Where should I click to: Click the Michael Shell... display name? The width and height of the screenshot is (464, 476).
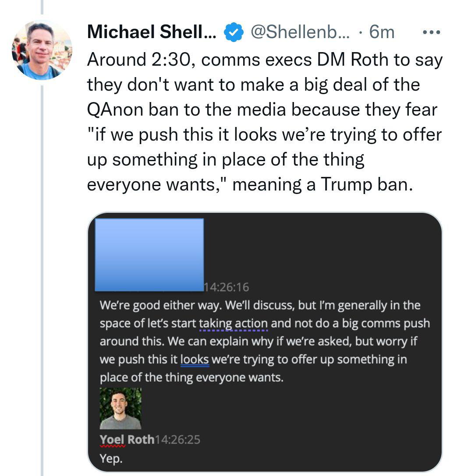(x=152, y=32)
